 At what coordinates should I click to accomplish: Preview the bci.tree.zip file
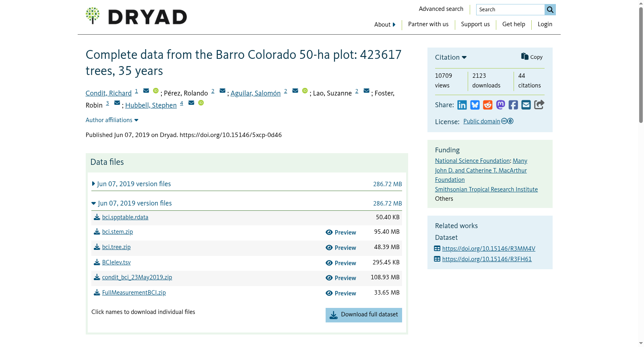(x=341, y=248)
